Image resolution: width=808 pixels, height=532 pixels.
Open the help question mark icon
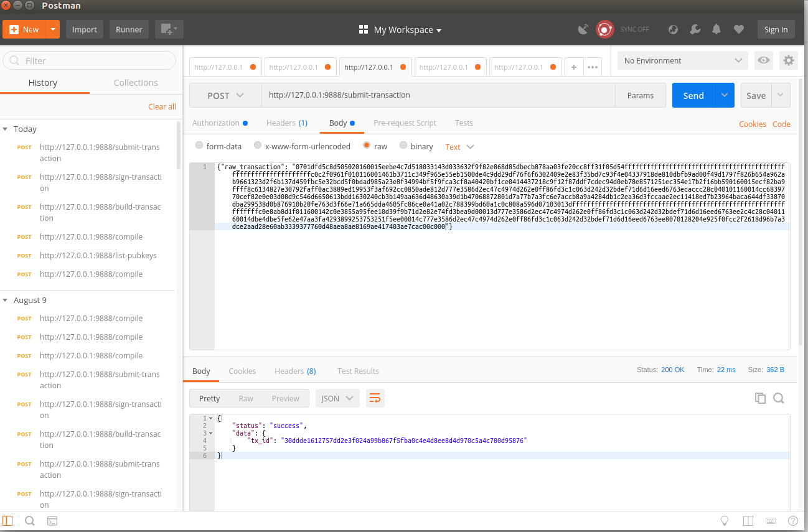pyautogui.click(x=793, y=521)
